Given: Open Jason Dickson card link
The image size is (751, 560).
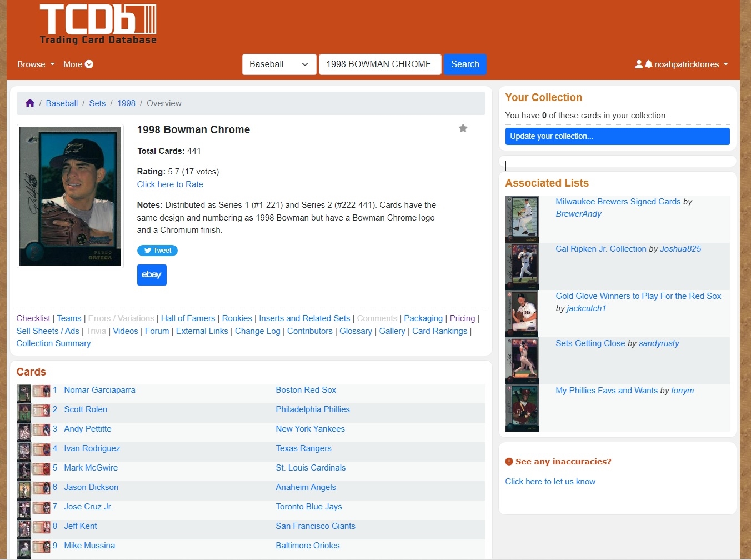Looking at the screenshot, I should tap(91, 487).
